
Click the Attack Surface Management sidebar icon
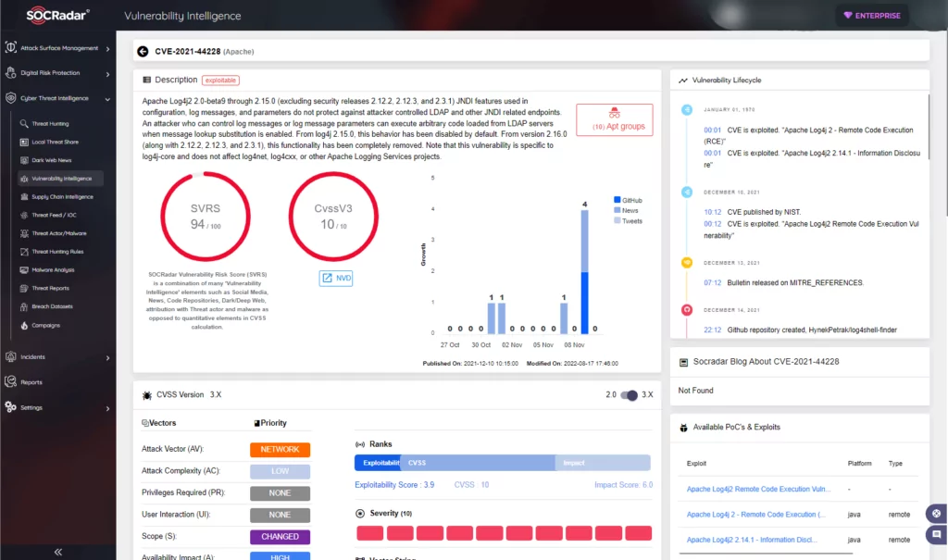click(x=11, y=48)
